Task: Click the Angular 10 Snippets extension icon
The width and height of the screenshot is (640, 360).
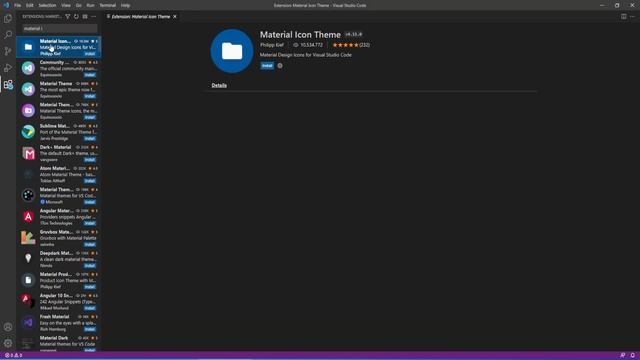Action: pos(28,301)
